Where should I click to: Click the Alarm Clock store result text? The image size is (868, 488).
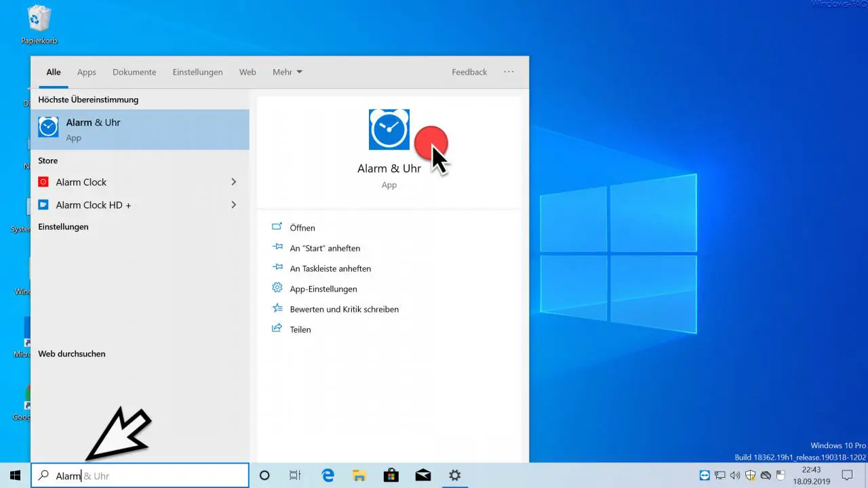pyautogui.click(x=81, y=182)
